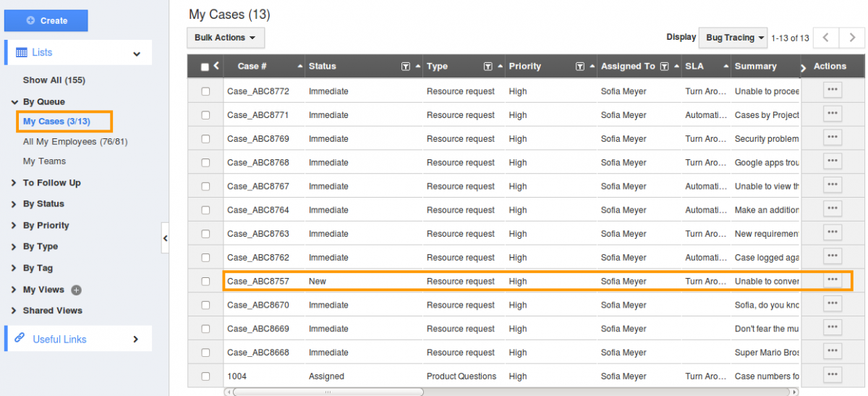Click the filter icon in Type column header

pyautogui.click(x=488, y=67)
